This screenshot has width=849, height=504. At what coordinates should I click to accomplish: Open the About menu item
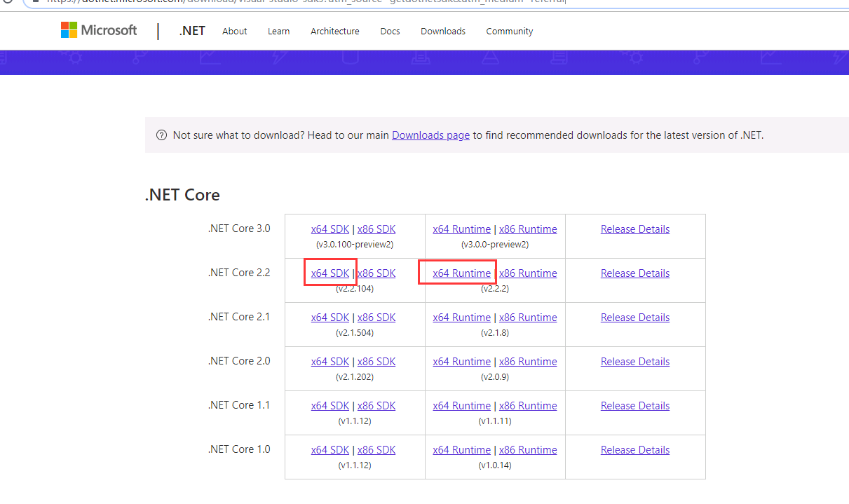[x=235, y=31]
